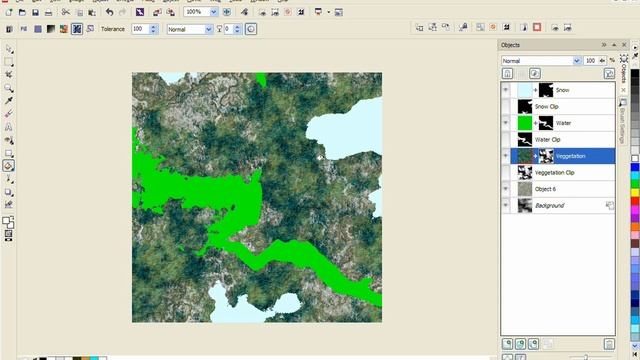Hide the Background layer

(506, 205)
